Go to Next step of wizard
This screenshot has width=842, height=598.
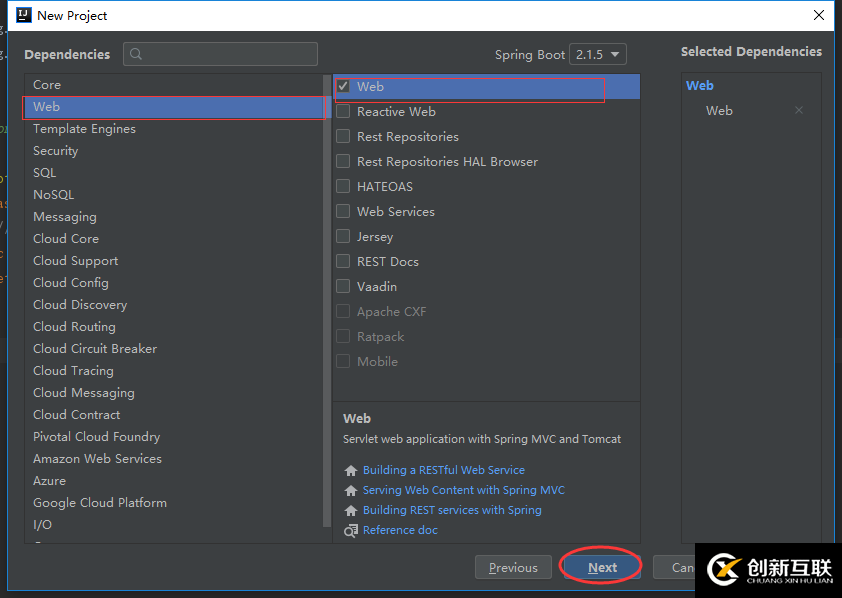602,568
